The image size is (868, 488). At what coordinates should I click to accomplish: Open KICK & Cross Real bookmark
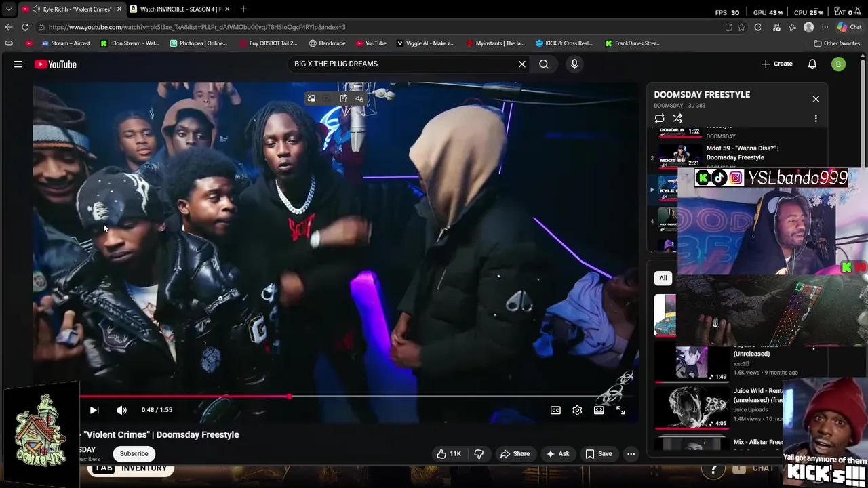pyautogui.click(x=564, y=43)
